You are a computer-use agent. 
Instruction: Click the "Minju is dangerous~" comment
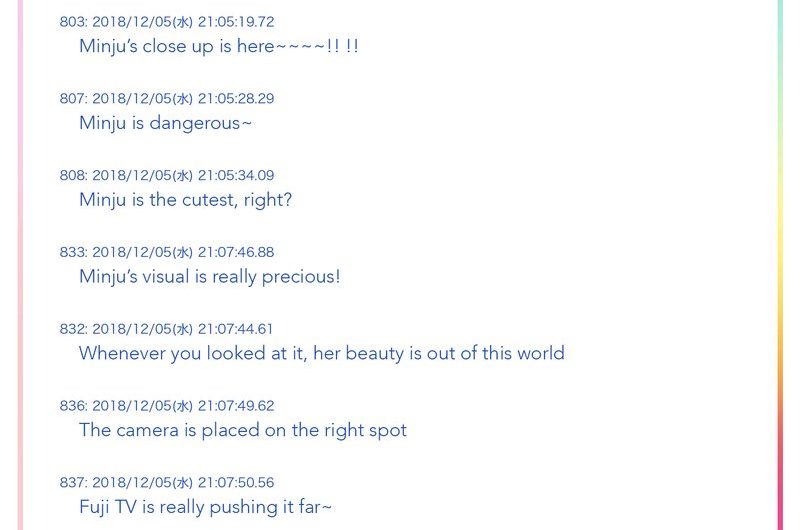[165, 123]
